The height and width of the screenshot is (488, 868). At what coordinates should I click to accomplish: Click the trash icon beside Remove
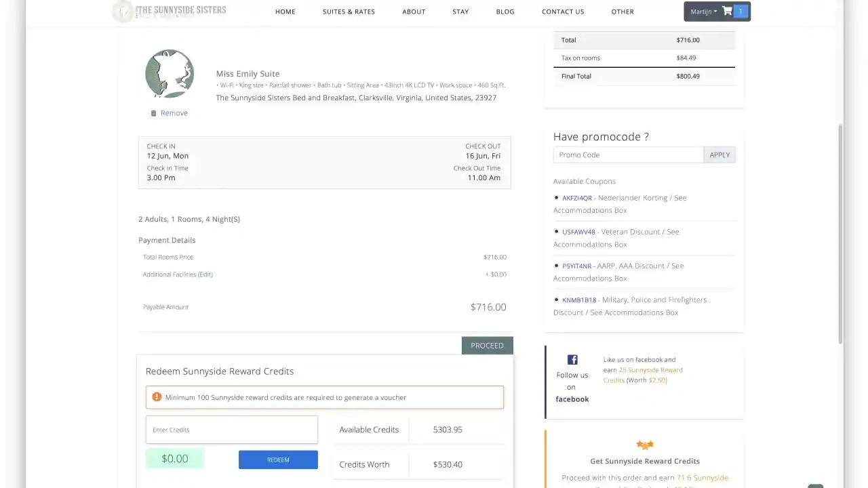[x=153, y=113]
